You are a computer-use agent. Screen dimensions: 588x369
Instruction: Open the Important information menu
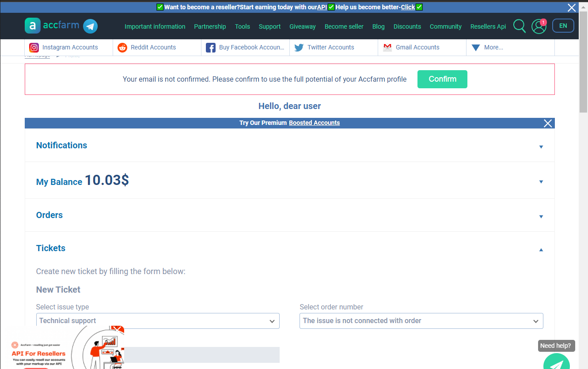tap(155, 26)
